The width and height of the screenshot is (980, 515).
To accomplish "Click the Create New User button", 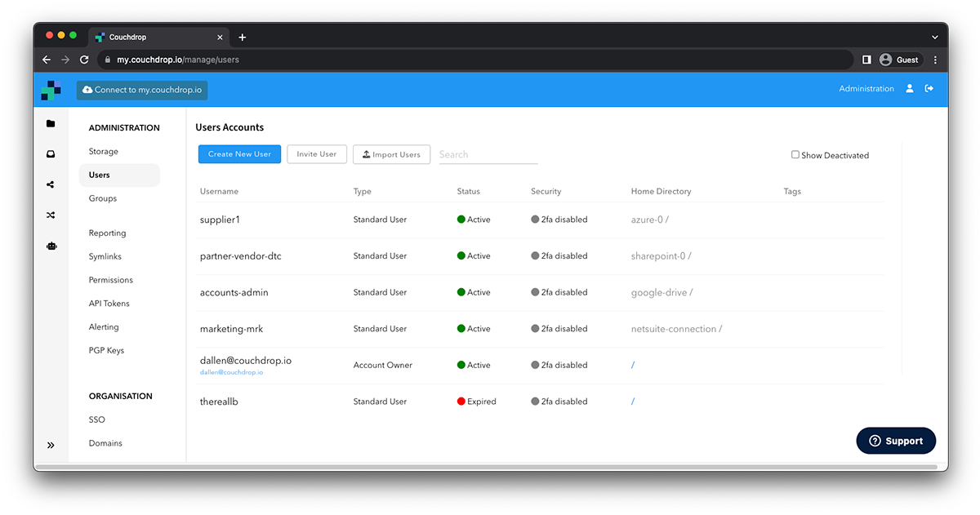I will [239, 153].
